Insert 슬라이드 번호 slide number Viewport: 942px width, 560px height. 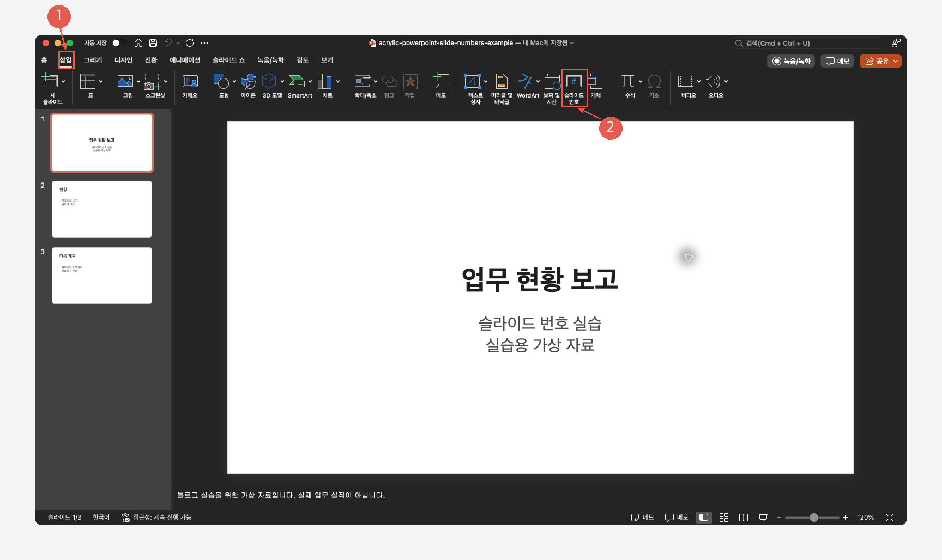pyautogui.click(x=574, y=81)
